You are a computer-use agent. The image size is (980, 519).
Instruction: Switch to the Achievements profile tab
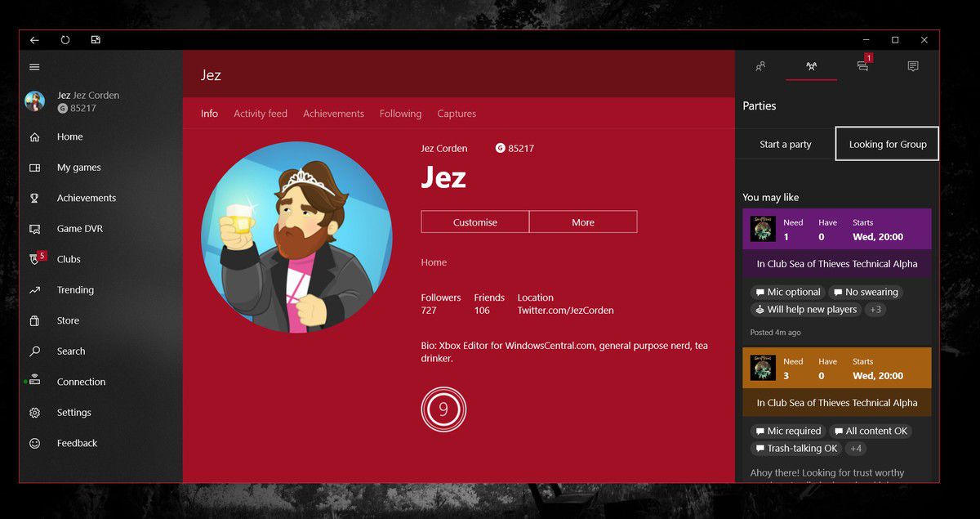coord(333,114)
